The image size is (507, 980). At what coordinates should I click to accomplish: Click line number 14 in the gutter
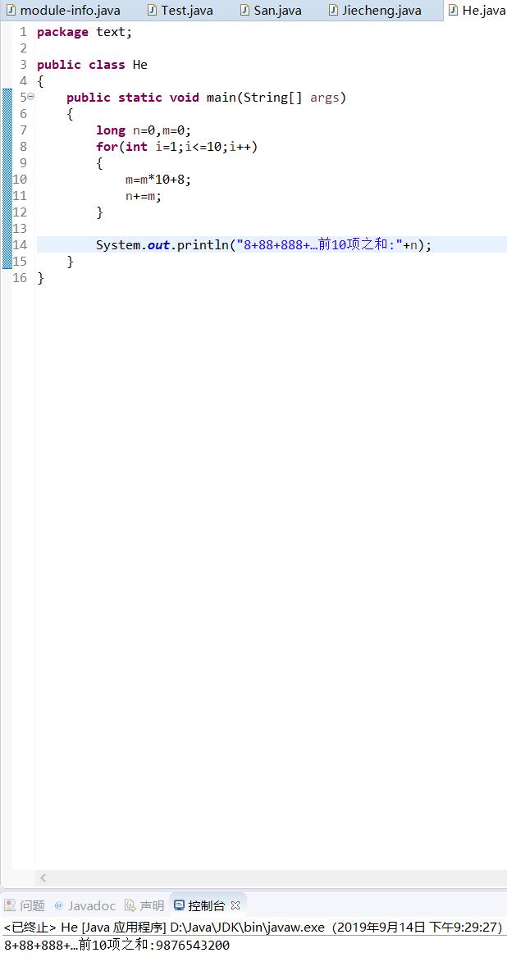click(x=20, y=245)
